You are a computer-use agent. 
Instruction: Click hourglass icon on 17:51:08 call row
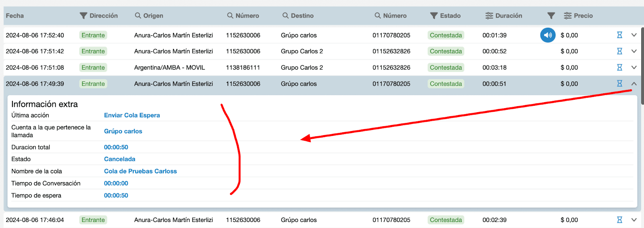tap(619, 68)
